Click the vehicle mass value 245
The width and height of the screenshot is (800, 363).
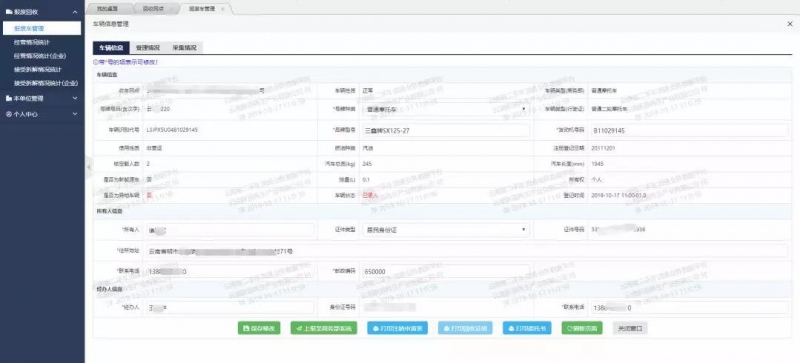tap(366, 164)
